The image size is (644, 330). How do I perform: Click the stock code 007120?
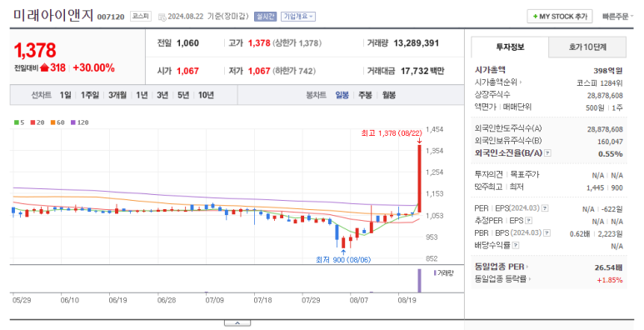coord(111,17)
